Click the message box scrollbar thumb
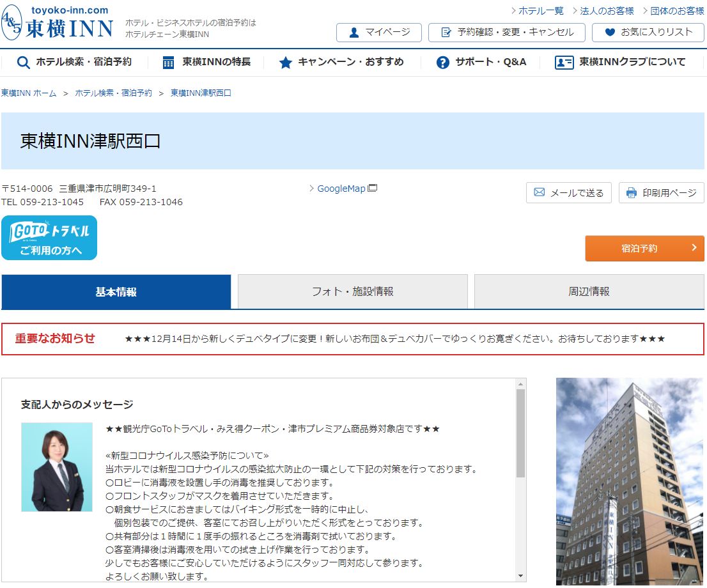Screen dimensions: 707x588 tap(521, 433)
